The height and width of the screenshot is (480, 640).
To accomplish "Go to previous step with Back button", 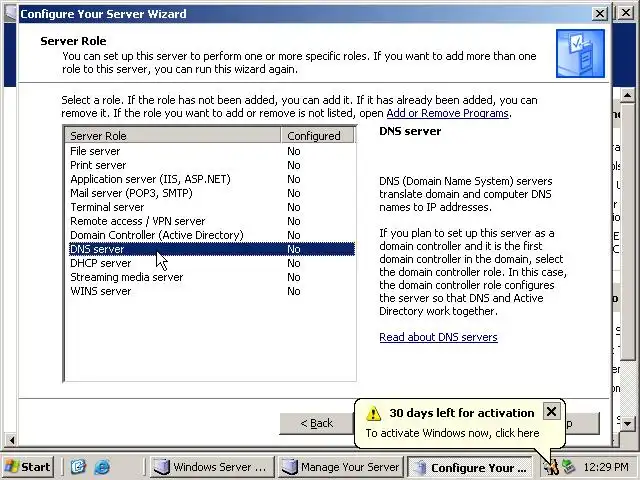I will [x=317, y=423].
